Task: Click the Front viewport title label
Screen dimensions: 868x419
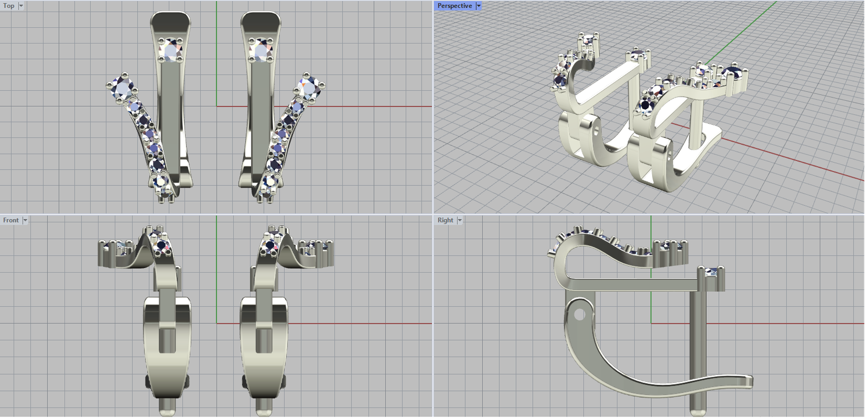Action: pyautogui.click(x=11, y=220)
